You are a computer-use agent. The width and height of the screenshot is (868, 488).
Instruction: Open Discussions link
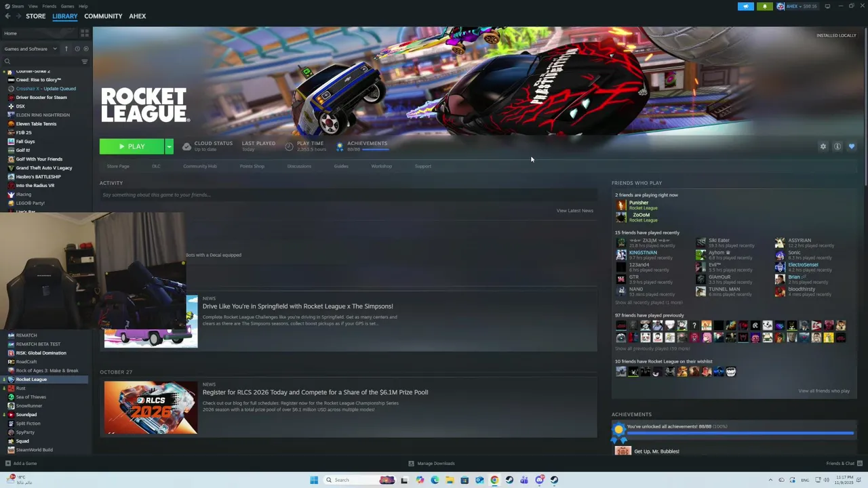(x=299, y=166)
